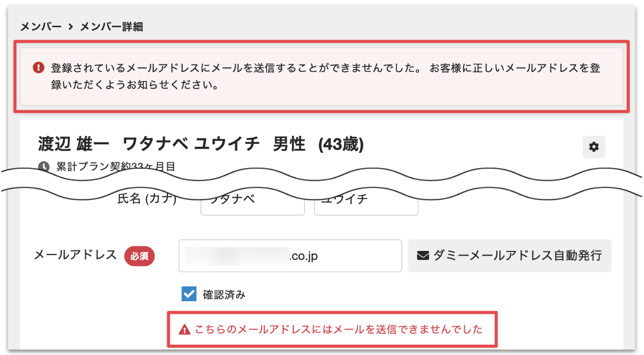Click the red 必須 badge
Image resolution: width=644 pixels, height=355 pixels.
tap(139, 256)
